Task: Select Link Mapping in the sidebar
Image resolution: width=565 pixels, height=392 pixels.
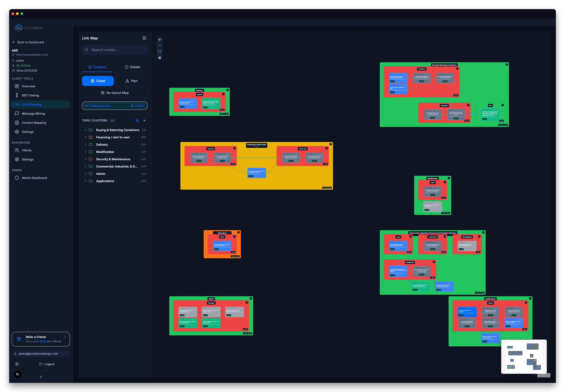Action: [32, 104]
